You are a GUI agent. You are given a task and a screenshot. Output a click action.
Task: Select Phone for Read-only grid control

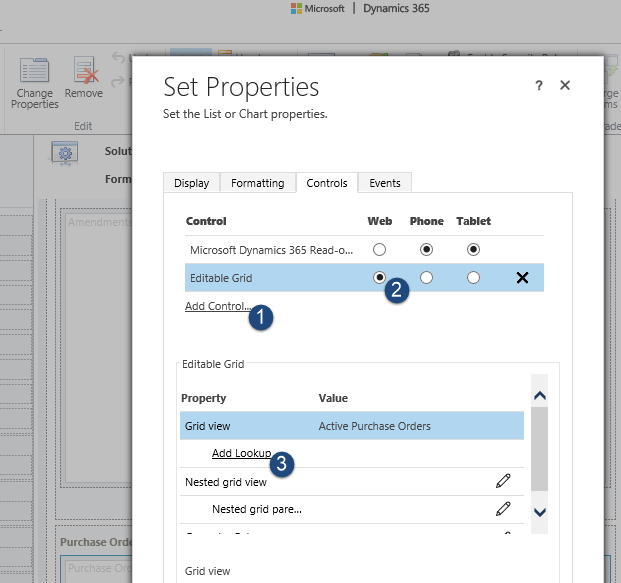tap(426, 250)
